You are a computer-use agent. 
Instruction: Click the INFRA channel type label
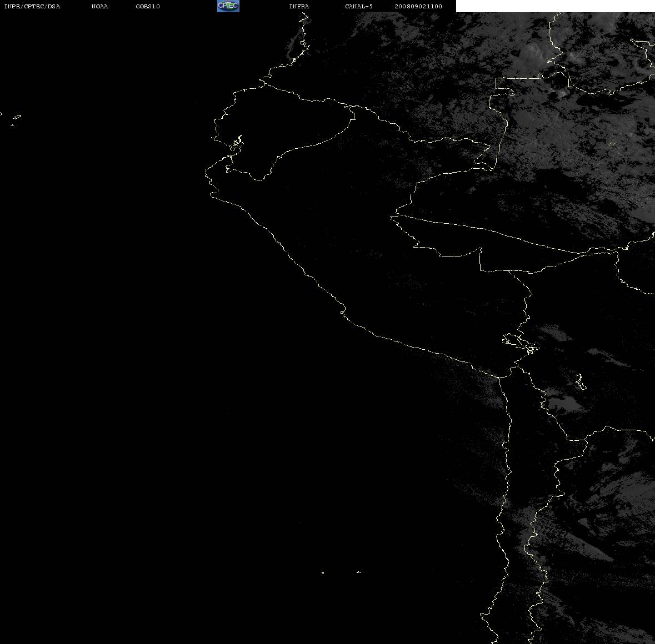click(x=299, y=6)
